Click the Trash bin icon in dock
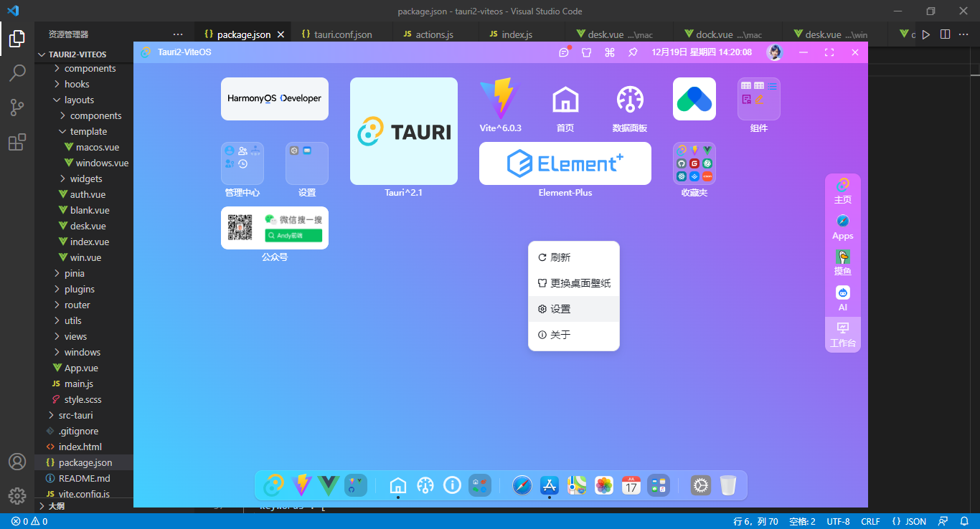The image size is (980, 529). pos(728,485)
